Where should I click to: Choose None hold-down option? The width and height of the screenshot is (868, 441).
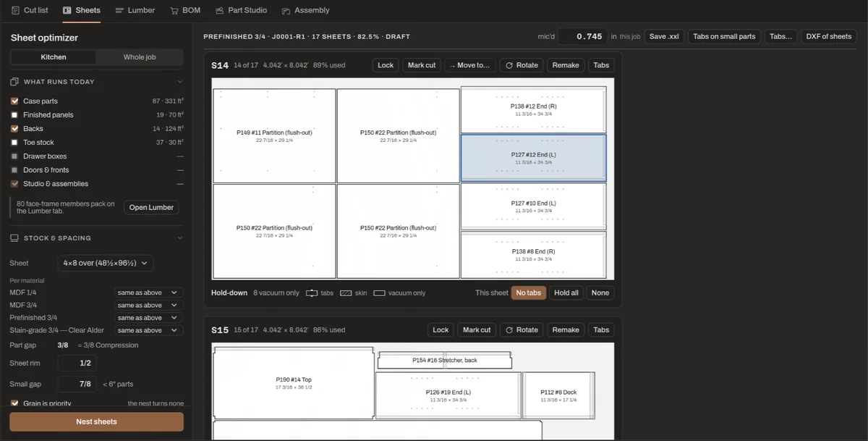click(600, 293)
